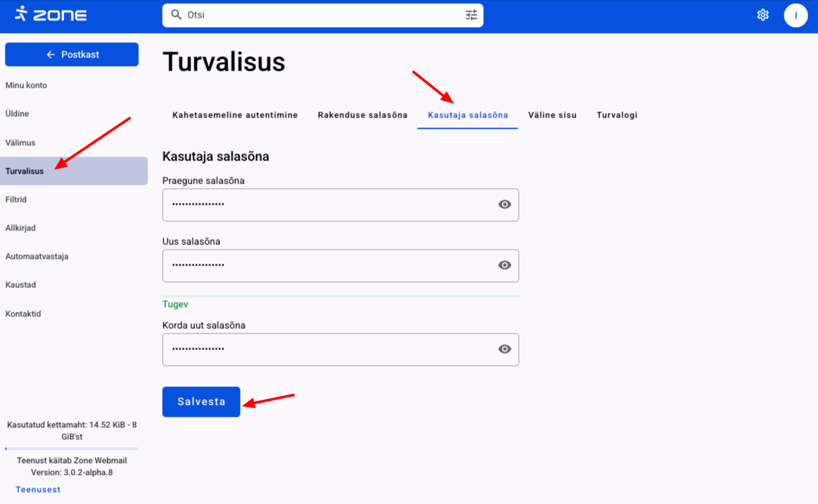The height and width of the screenshot is (504, 818).
Task: Open the user avatar account menu
Action: tap(796, 15)
